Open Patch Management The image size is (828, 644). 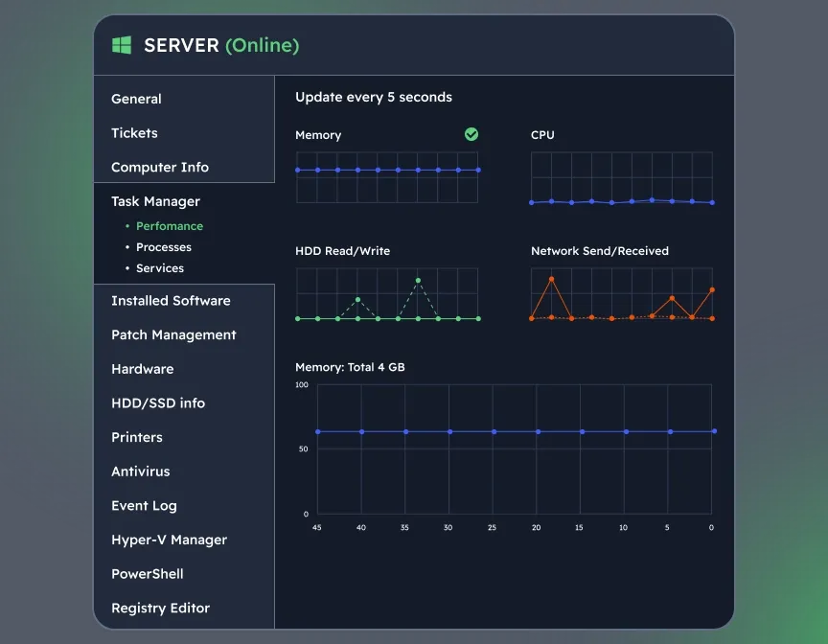pyautogui.click(x=173, y=334)
